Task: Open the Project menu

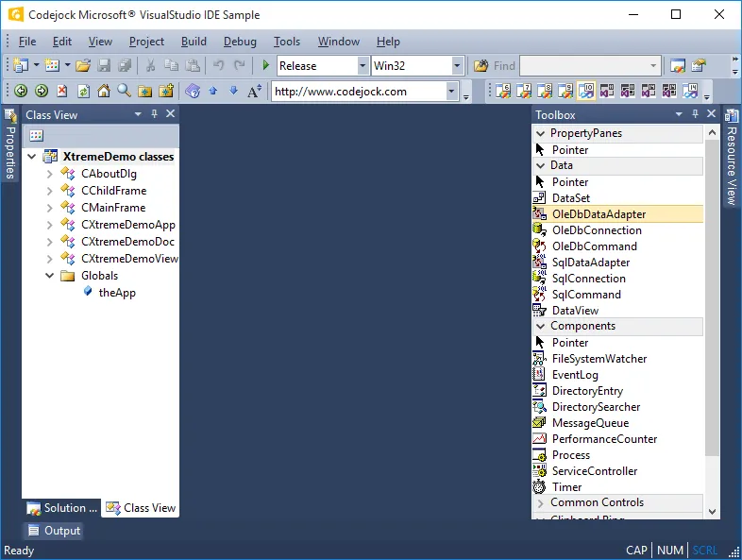Action: point(146,42)
